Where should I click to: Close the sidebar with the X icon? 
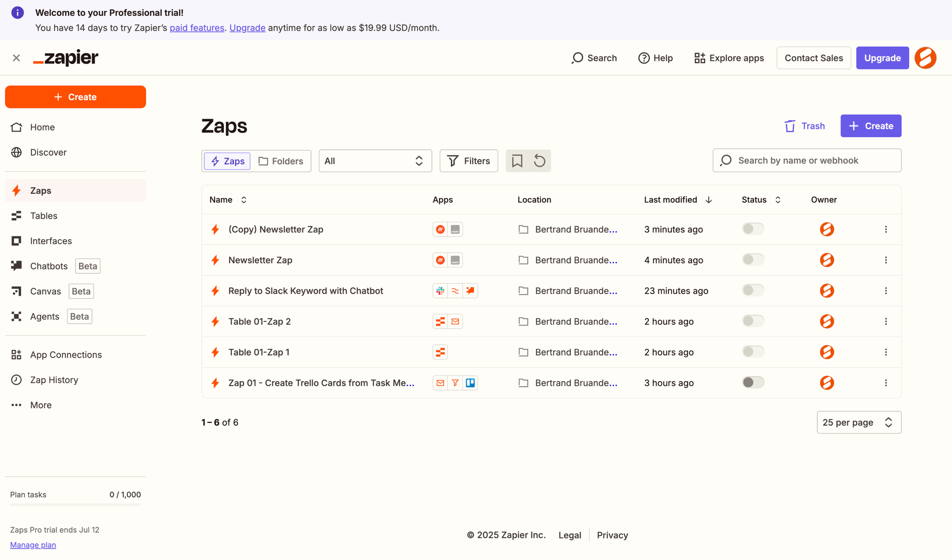[x=16, y=58]
